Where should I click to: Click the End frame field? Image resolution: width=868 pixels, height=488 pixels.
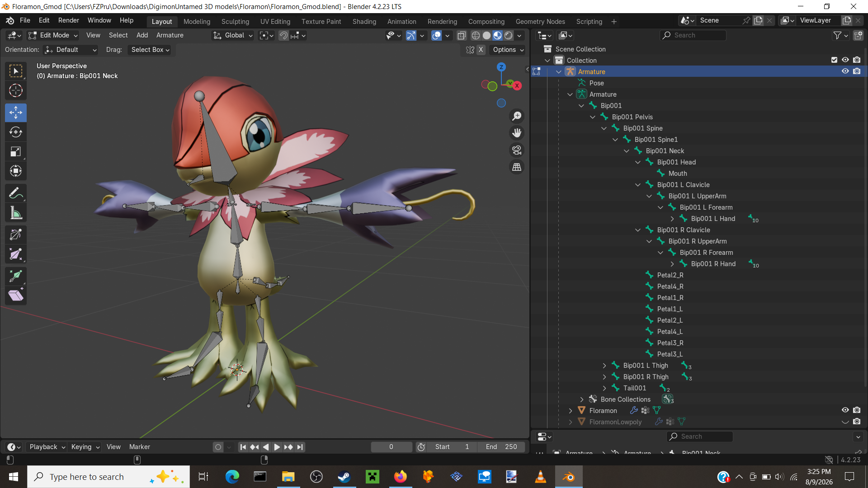coord(501,447)
